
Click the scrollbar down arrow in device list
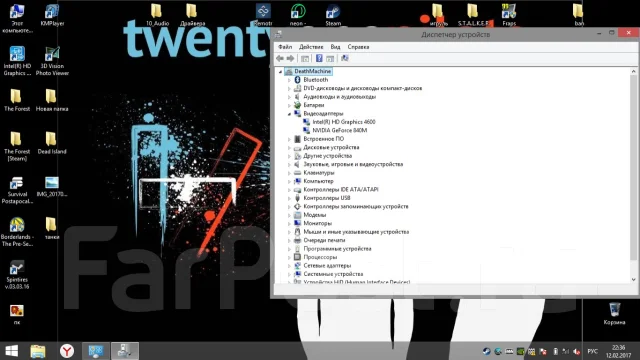tap(633, 280)
